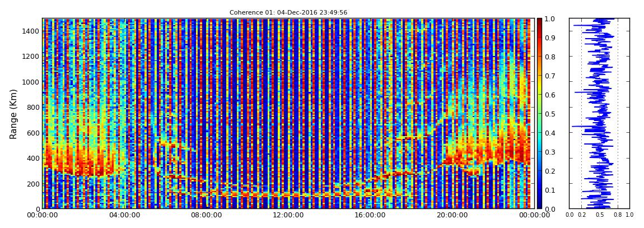
Task: Click the 0.3 colorbar tick label
Action: [549, 152]
